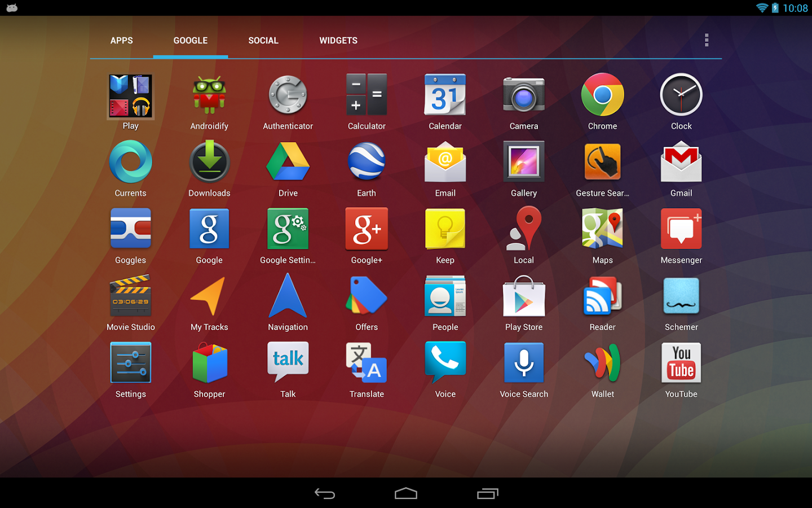Open the three-dot overflow menu
Viewport: 812px width, 508px height.
(707, 40)
